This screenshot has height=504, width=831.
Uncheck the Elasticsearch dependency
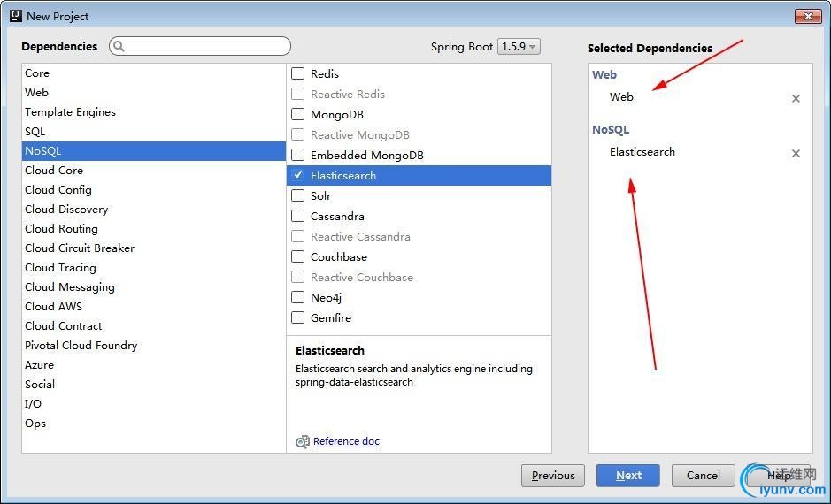(298, 175)
